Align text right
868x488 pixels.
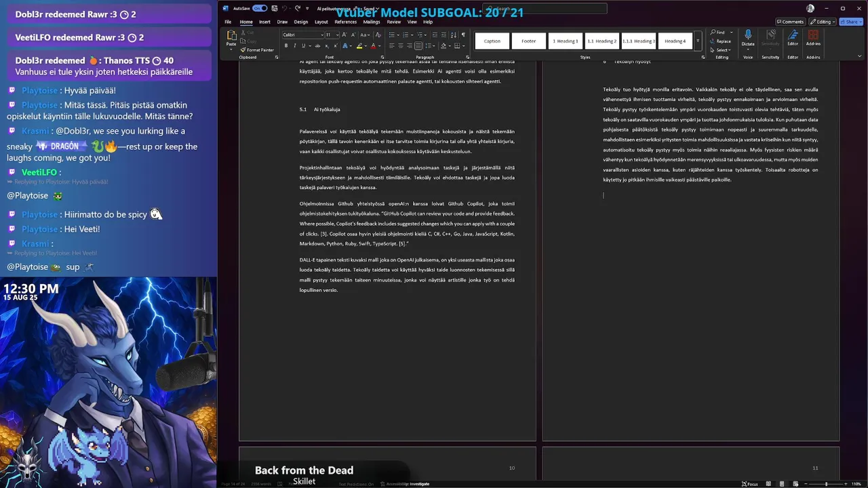click(x=409, y=45)
